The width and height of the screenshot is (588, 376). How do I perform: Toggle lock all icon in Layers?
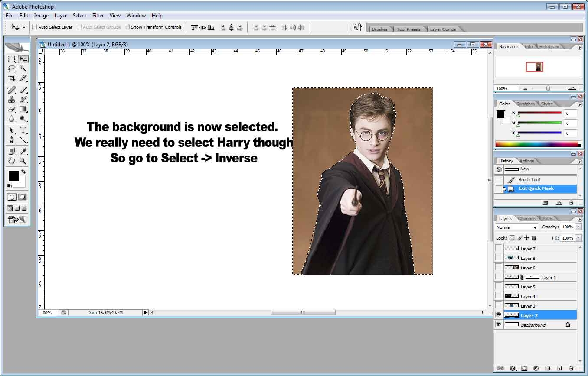(x=534, y=238)
